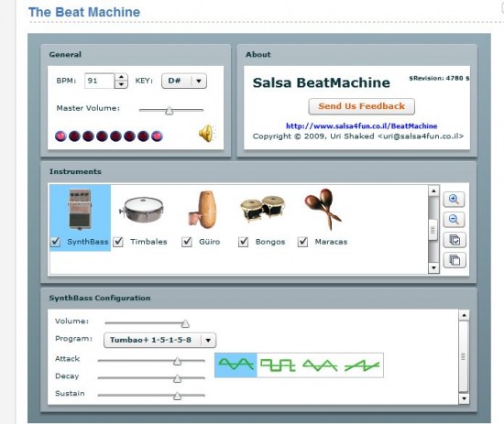
Task: Click the Instruments list scroll down arrow
Action: click(433, 267)
